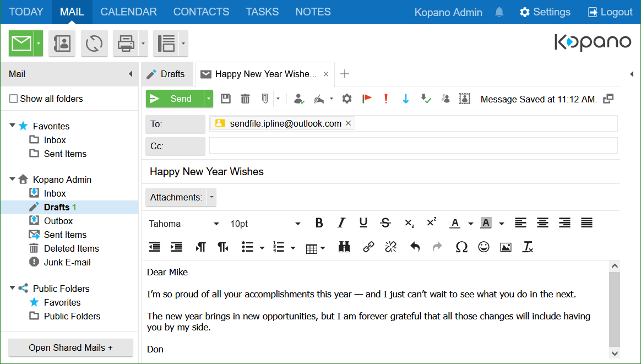Click the Open Shared Mails button
The height and width of the screenshot is (364, 641).
point(70,347)
